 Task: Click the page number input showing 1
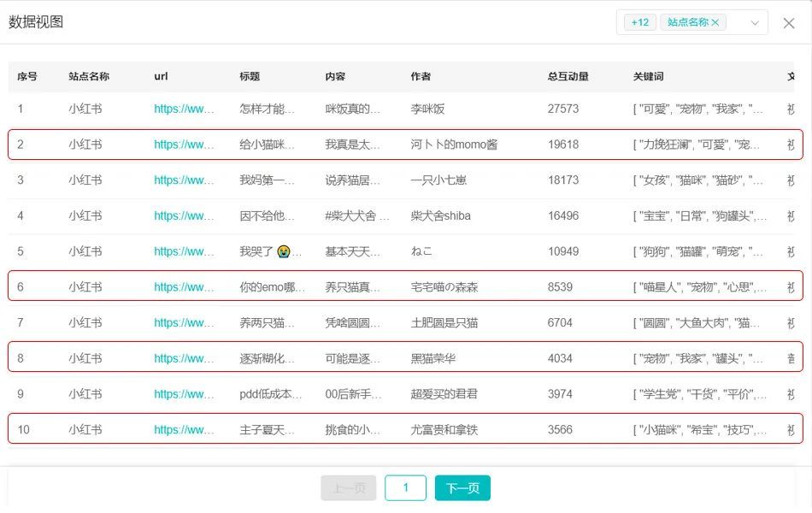(405, 487)
